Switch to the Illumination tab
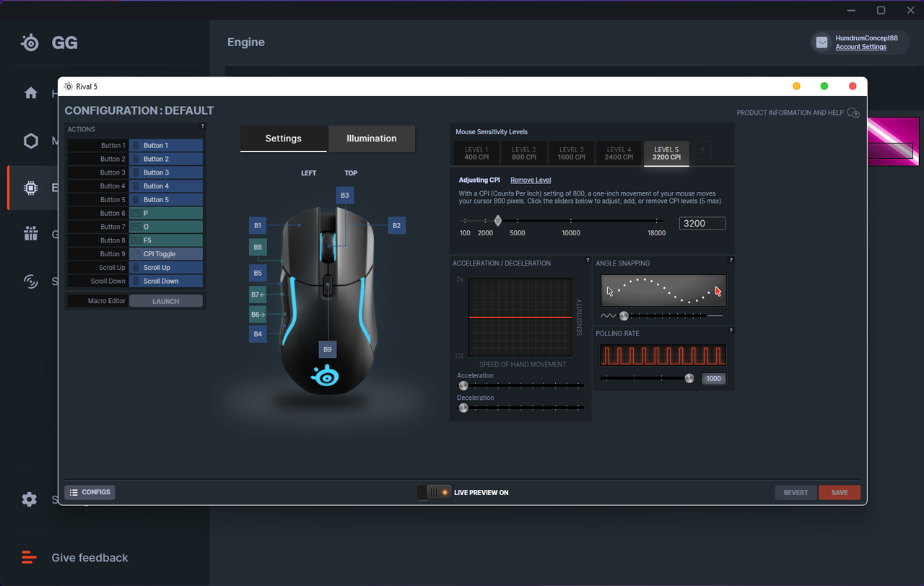924x586 pixels. coord(372,139)
